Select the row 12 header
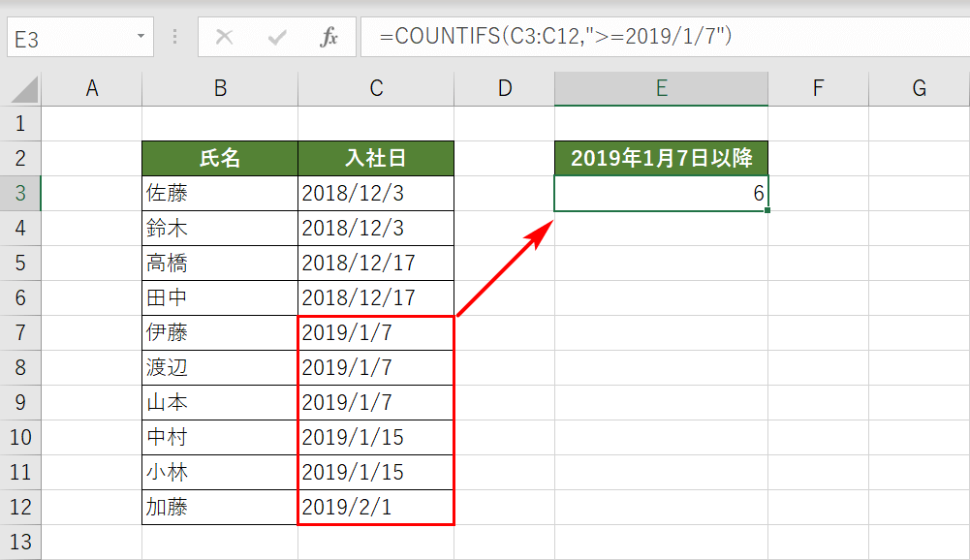This screenshot has height=560, width=970. point(19,506)
